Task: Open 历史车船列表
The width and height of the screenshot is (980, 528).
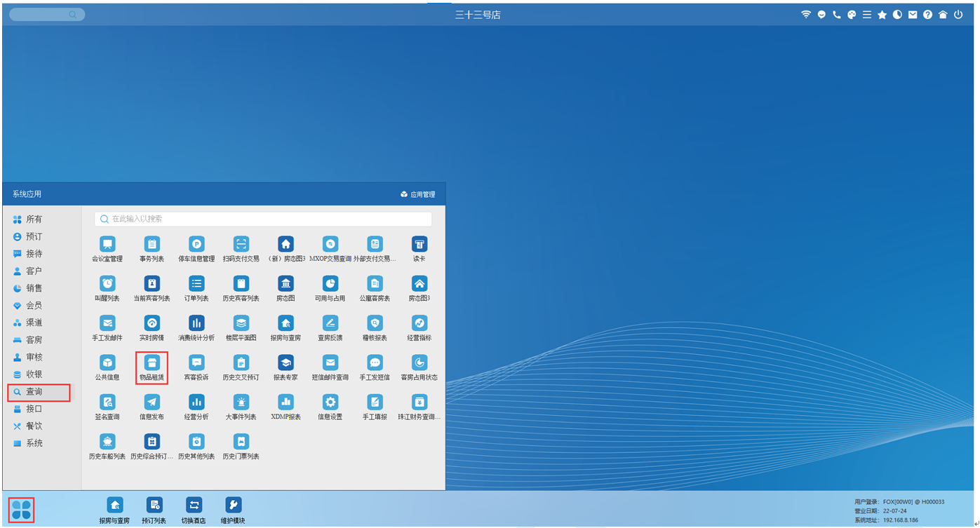Action: pos(107,441)
